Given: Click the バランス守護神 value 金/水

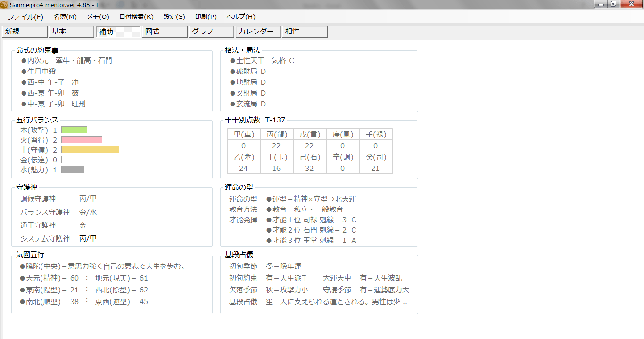Looking at the screenshot, I should [x=88, y=212].
